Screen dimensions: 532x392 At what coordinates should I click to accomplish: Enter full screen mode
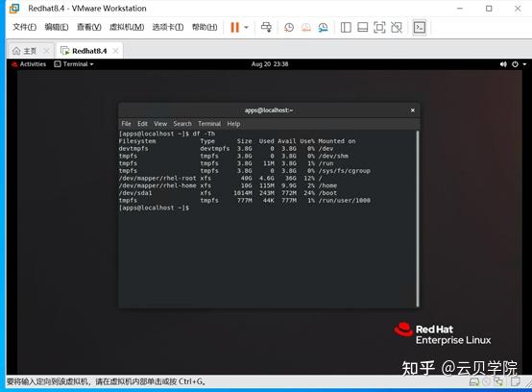(379, 28)
